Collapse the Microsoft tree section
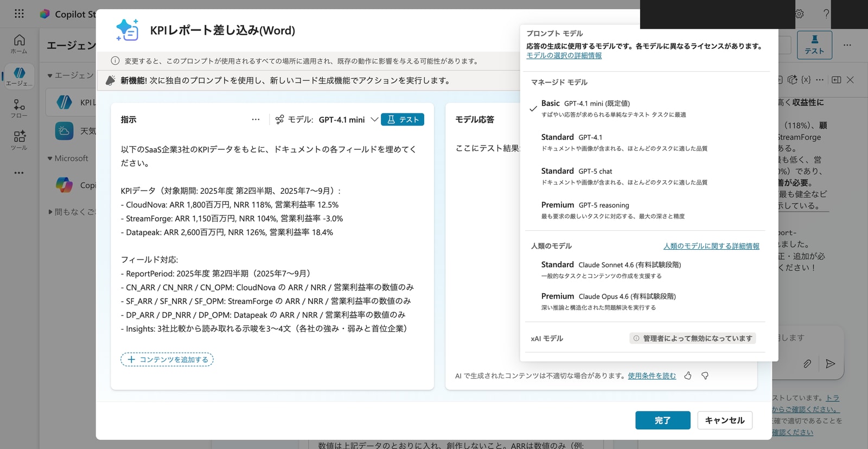Viewport: 868px width, 449px height. 50,159
